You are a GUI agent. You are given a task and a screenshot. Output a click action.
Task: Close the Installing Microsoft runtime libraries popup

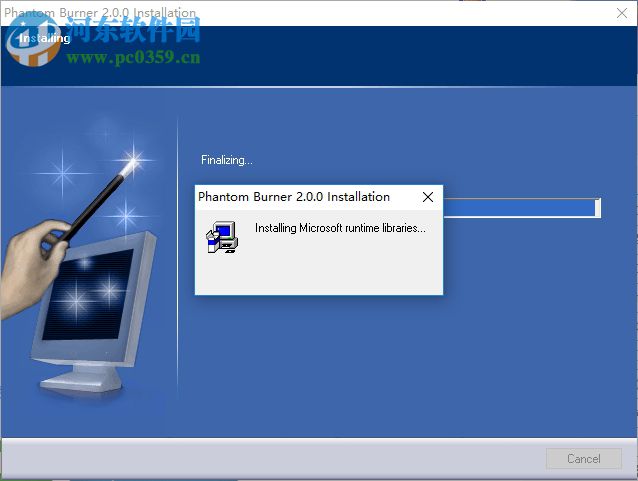(x=428, y=197)
